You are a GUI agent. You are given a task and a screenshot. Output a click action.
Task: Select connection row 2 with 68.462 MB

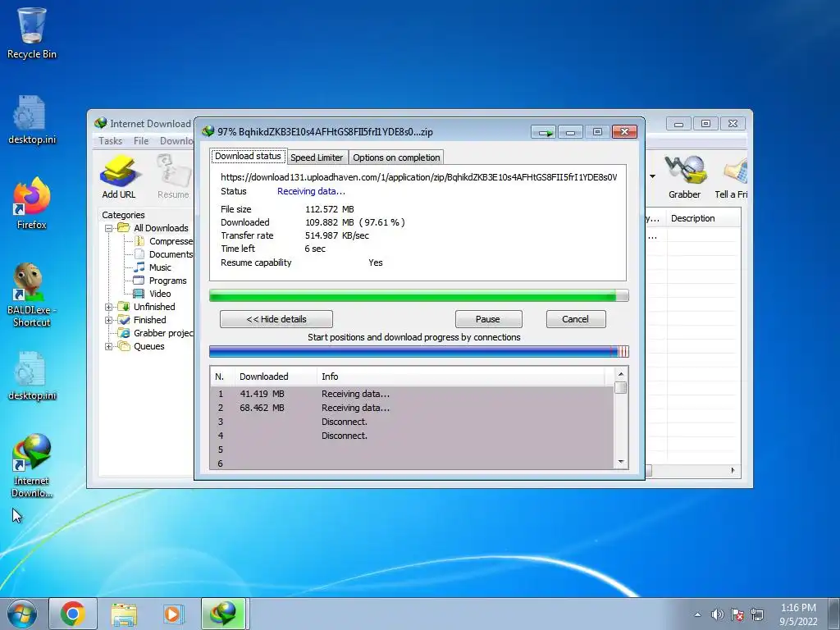click(x=412, y=408)
